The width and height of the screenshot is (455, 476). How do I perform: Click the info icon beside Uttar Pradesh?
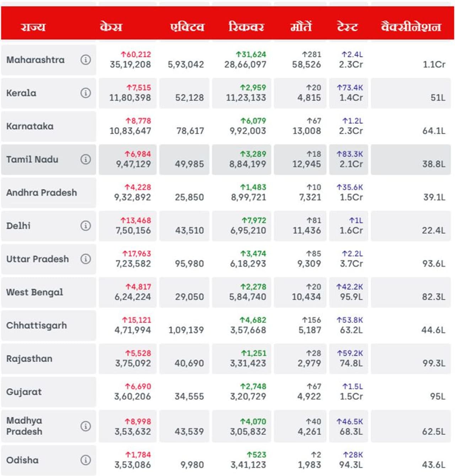click(85, 259)
